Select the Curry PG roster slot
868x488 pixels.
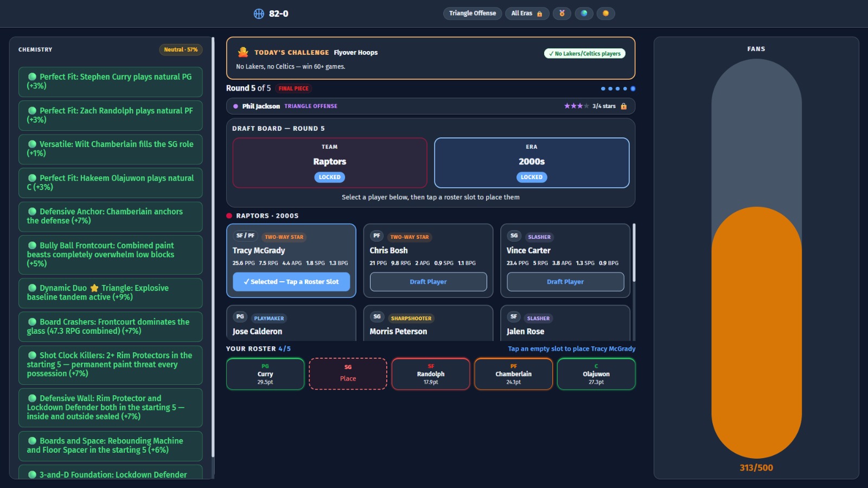point(265,374)
